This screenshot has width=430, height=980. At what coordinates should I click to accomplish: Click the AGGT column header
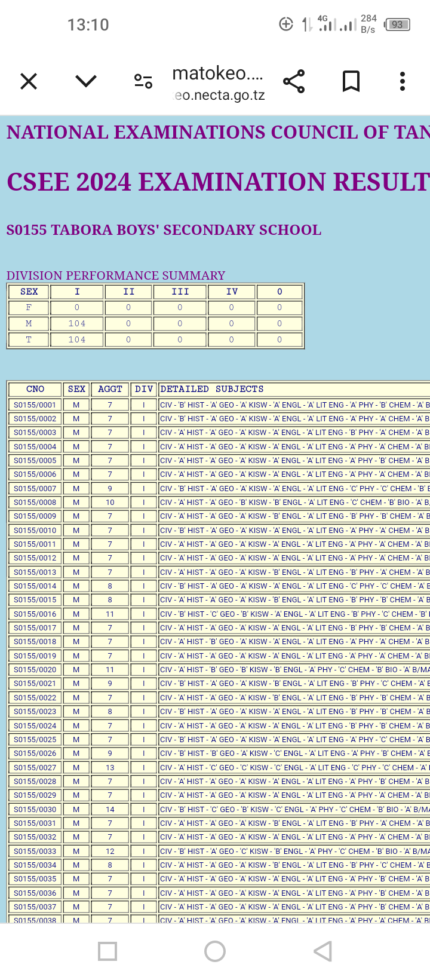click(x=110, y=389)
